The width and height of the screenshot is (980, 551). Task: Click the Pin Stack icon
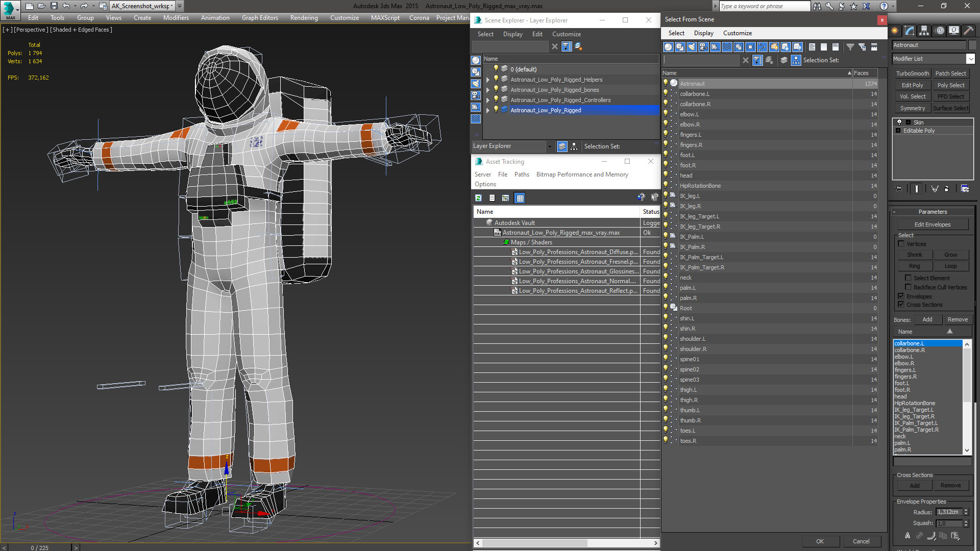pos(899,189)
